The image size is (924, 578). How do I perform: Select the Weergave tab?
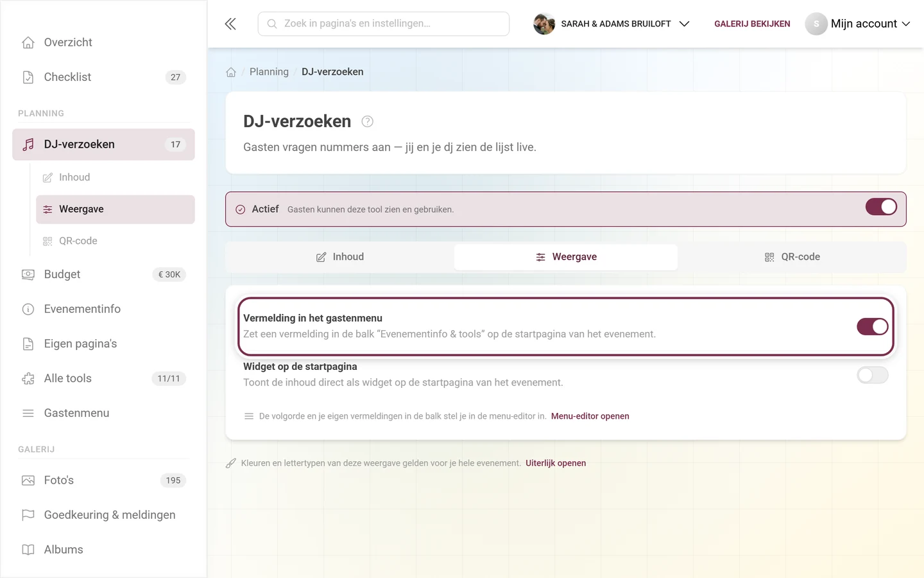coord(566,257)
